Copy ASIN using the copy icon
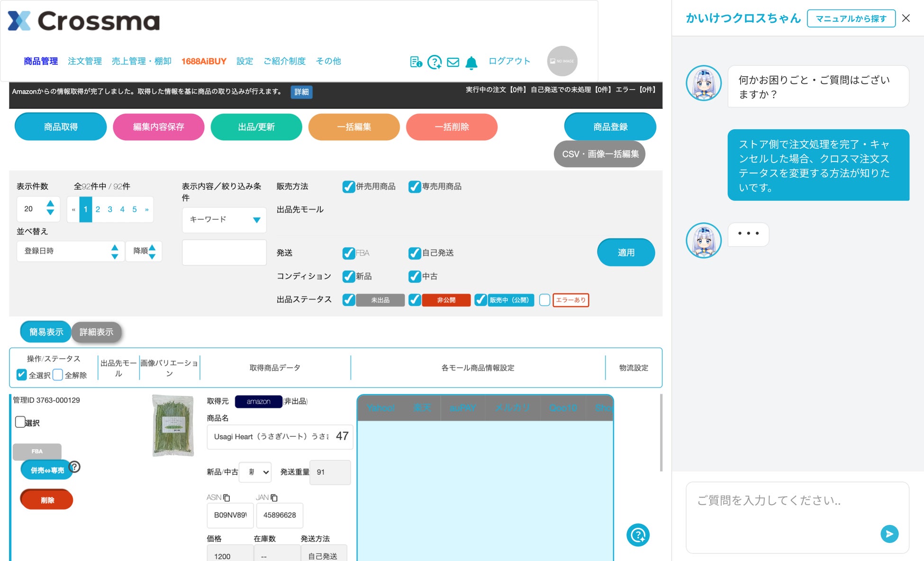 226,498
